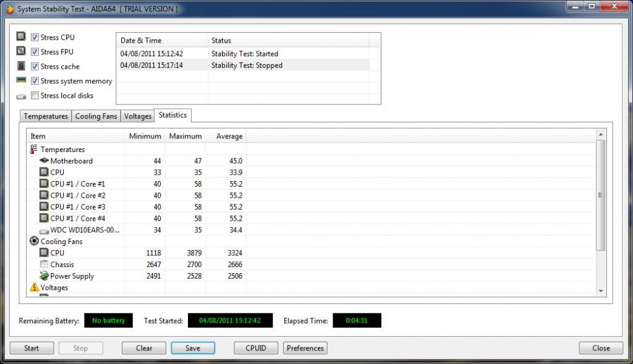
Task: Click the hard drive icon of WDC WD10EARS row
Action: pyautogui.click(x=44, y=231)
